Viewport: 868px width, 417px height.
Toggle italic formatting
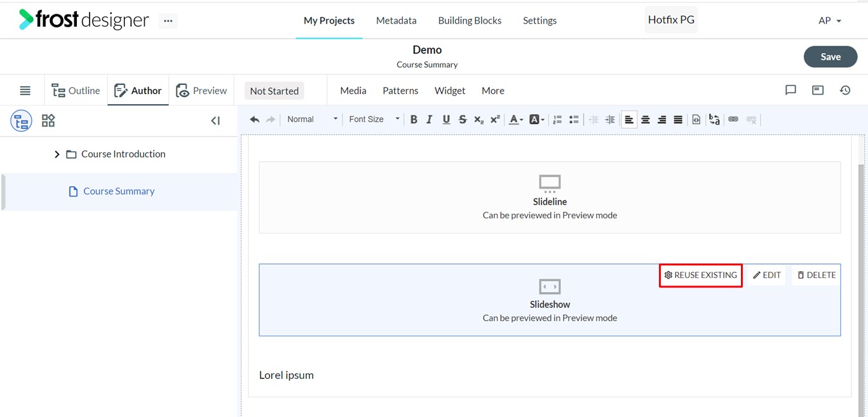click(430, 119)
